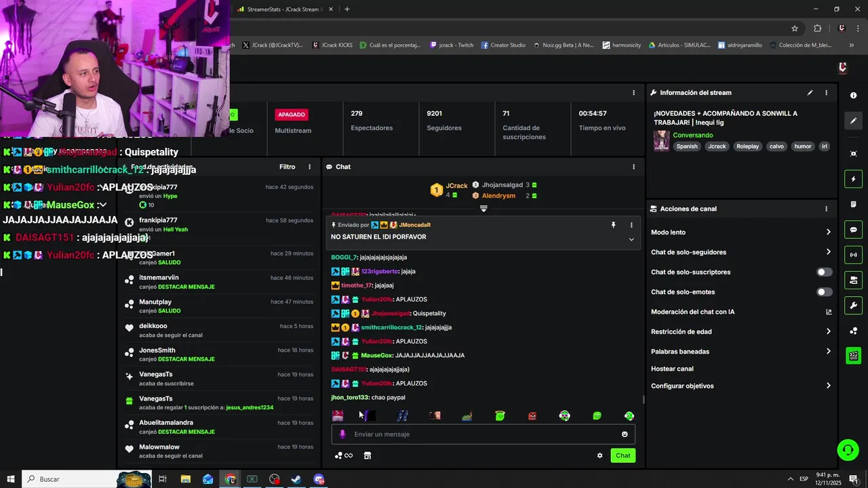Click the channel points infinity icon
Viewport: 868px width, 488px height.
click(344, 455)
